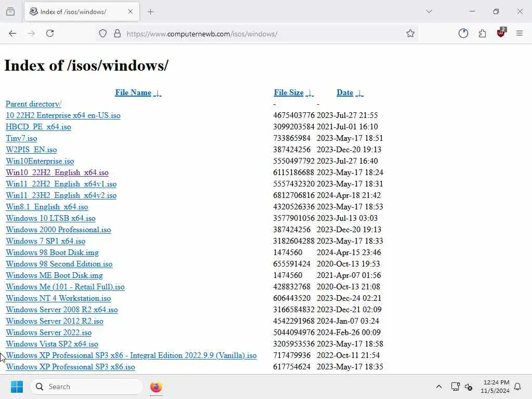Image resolution: width=532 pixels, height=399 pixels.
Task: Select the Index of /isos/windows/ tab
Action: 82,11
